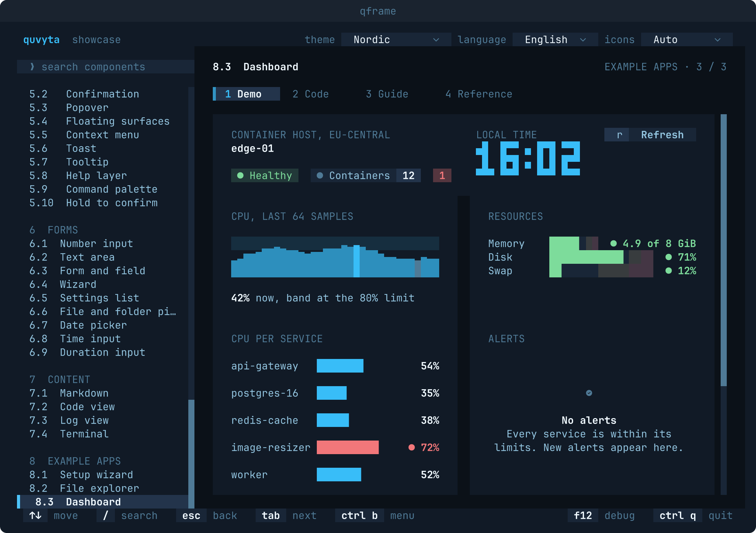
Task: Click the image-resizer red CPU bar
Action: 348,447
